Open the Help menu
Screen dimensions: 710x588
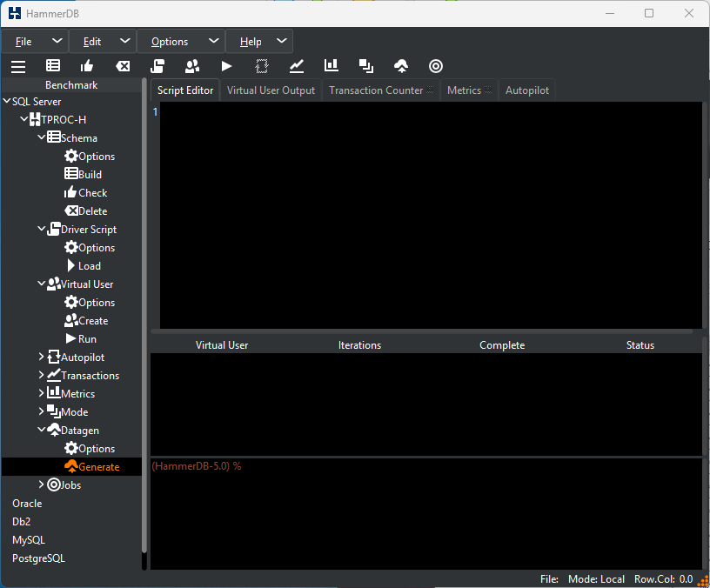[259, 41]
